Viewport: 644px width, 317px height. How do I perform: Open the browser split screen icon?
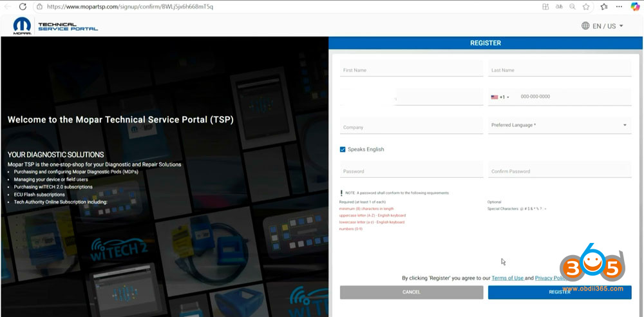click(x=546, y=6)
